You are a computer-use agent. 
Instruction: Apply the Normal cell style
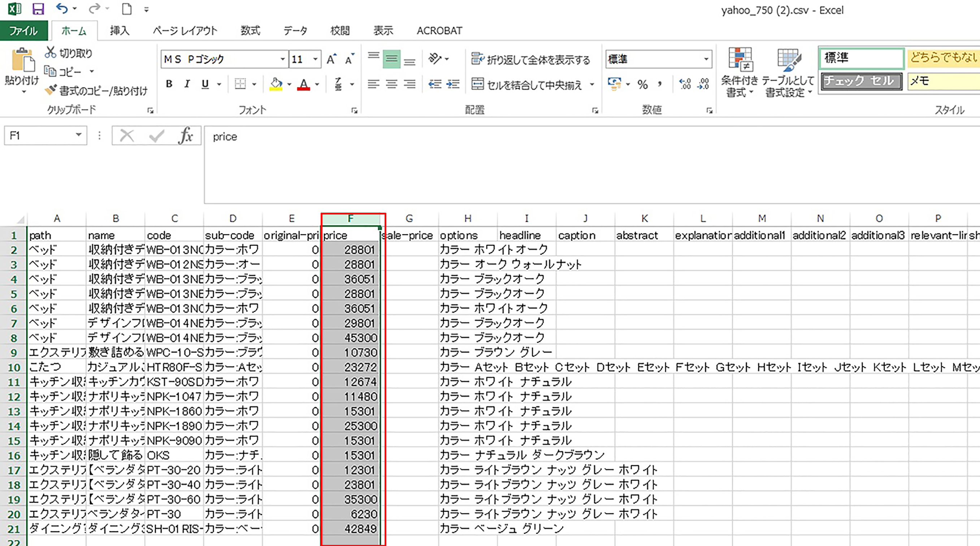861,58
